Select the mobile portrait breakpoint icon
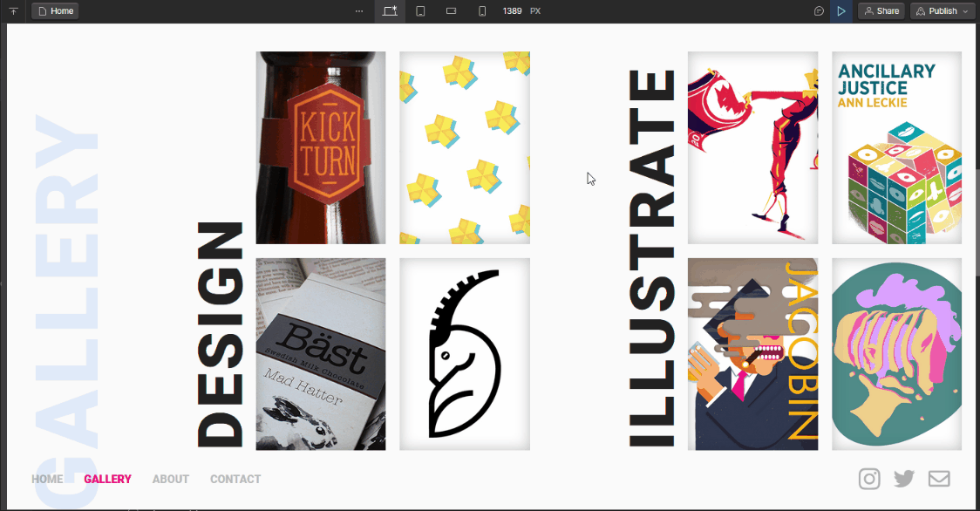Viewport: 980px width, 511px height. [x=482, y=11]
